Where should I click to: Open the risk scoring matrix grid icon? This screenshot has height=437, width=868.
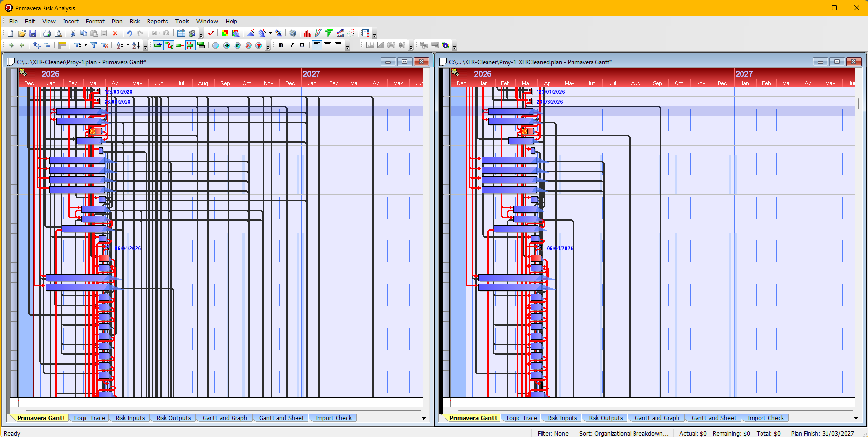[x=225, y=33]
